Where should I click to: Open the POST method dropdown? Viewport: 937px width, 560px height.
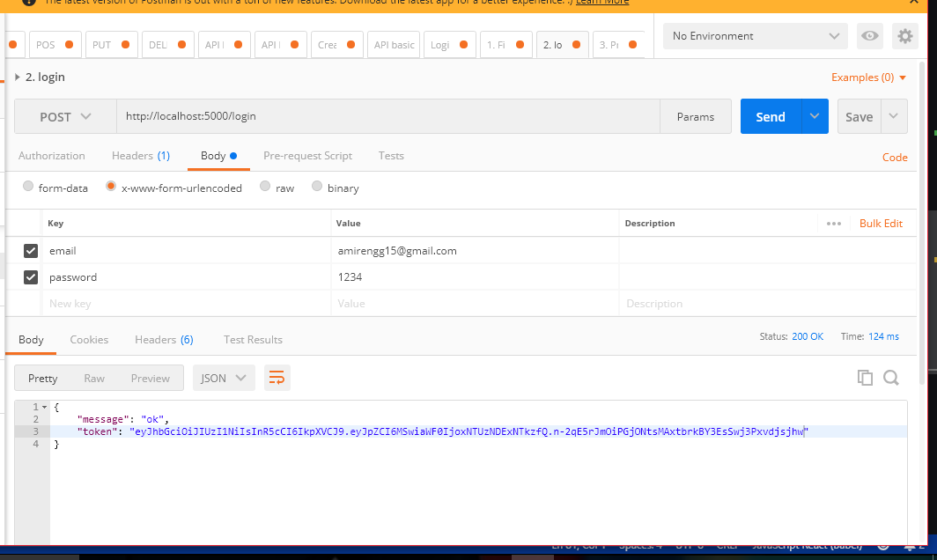tap(65, 115)
